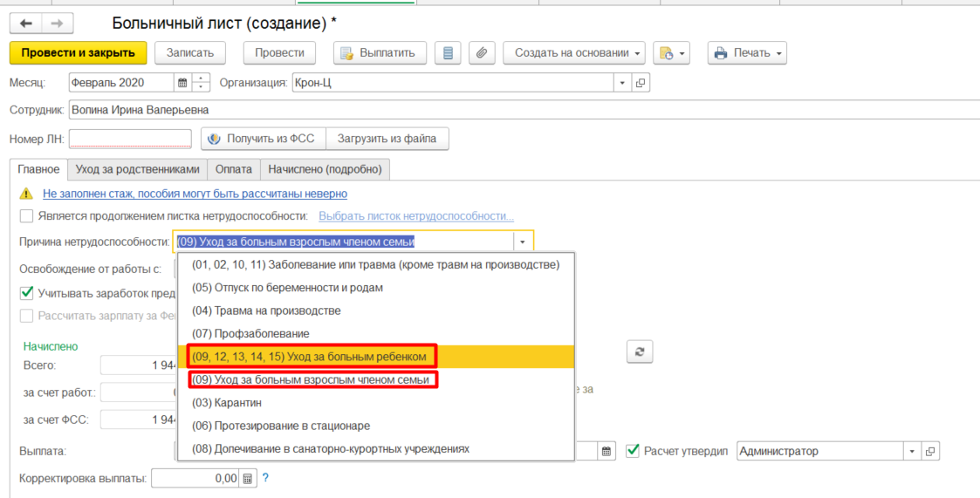980x498 pixels.
Task: Select Уход за больным ребенком option
Action: pyautogui.click(x=375, y=357)
